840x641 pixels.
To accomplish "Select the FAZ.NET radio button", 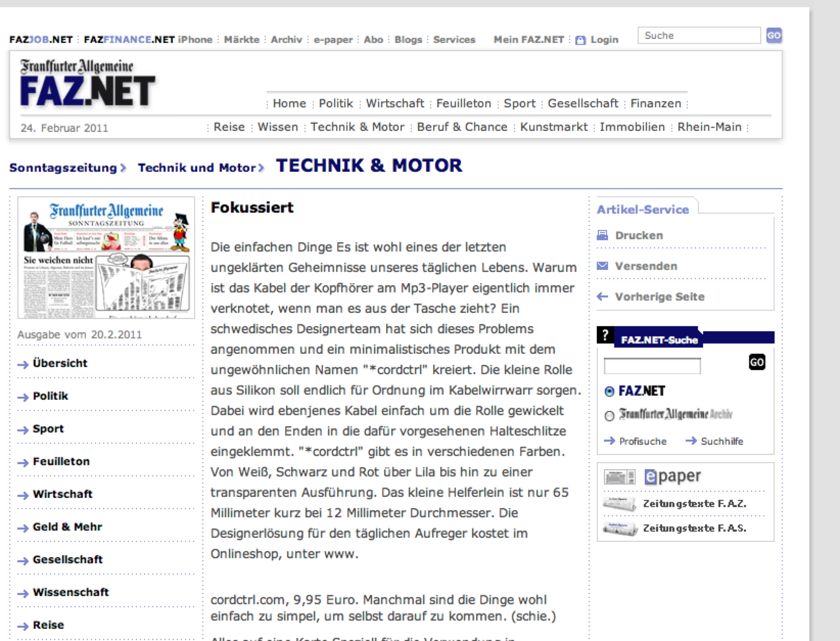I will (x=609, y=392).
